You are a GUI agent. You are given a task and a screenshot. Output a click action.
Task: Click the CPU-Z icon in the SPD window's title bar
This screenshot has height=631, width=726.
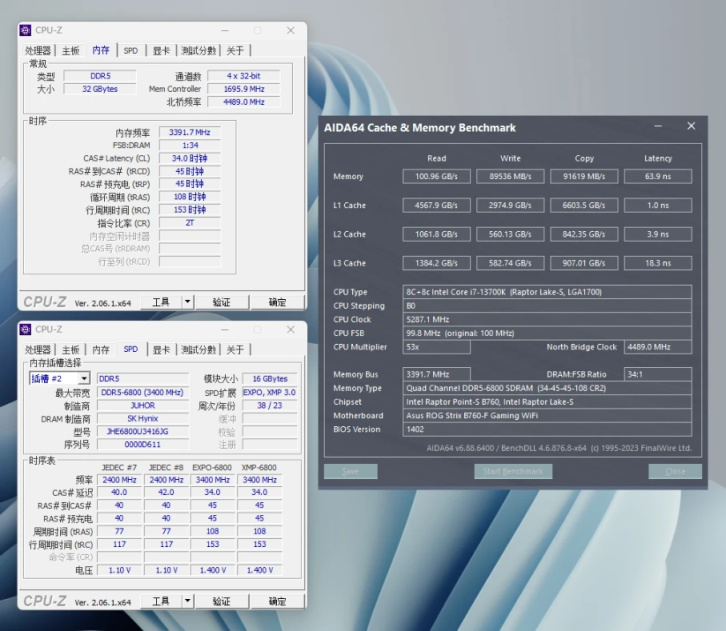point(25,329)
